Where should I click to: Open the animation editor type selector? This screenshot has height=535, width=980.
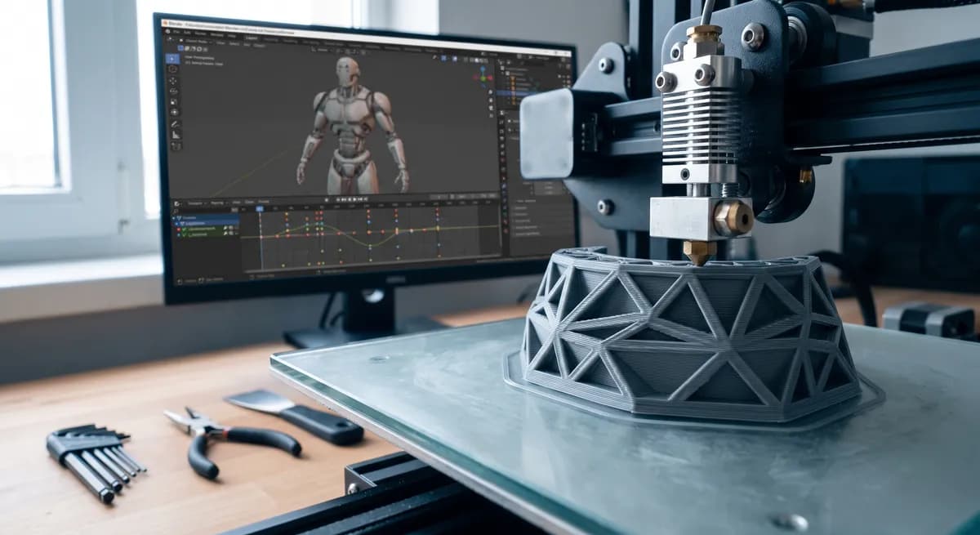(176, 203)
